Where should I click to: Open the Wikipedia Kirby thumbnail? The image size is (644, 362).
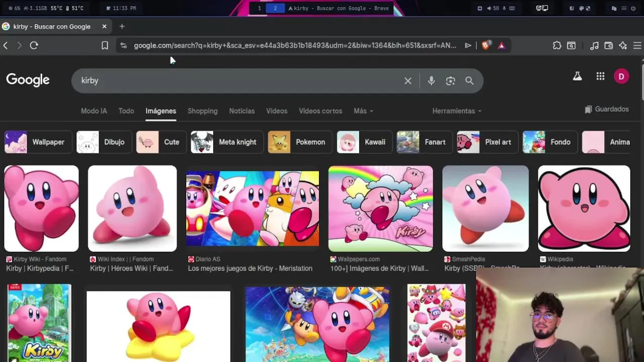tap(584, 209)
